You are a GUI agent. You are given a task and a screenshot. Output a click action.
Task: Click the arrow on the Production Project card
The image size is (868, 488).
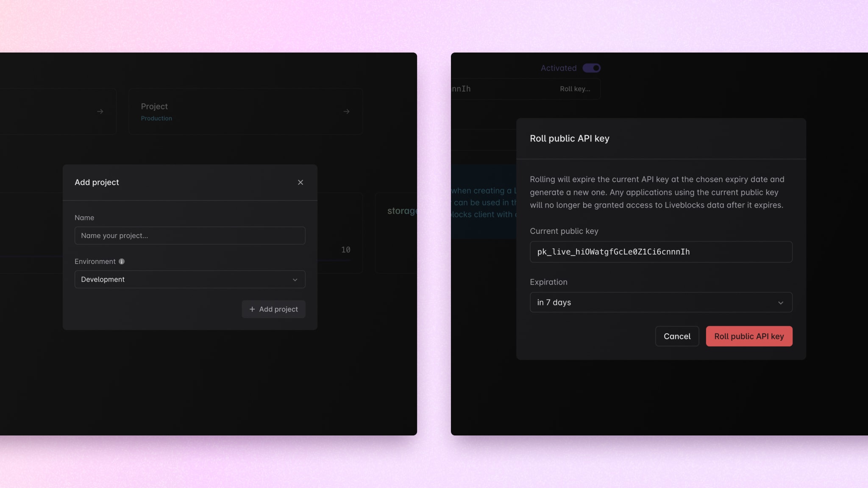coord(347,111)
